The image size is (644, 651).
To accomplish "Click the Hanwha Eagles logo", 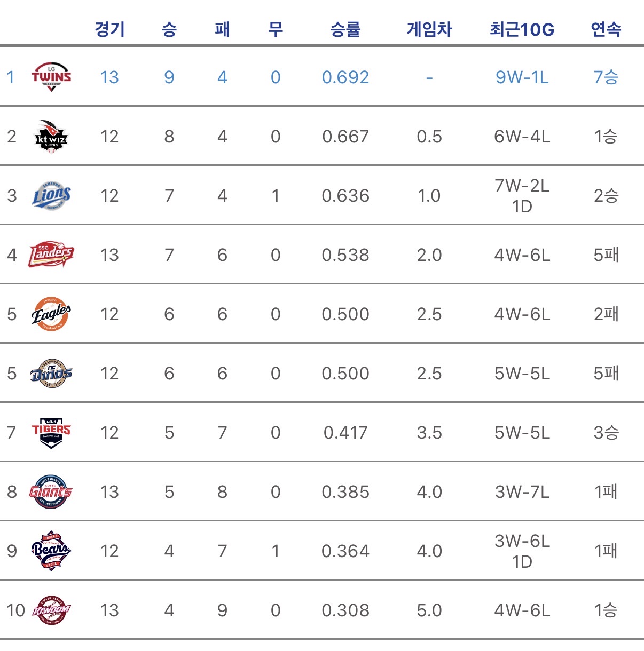I will tap(51, 314).
